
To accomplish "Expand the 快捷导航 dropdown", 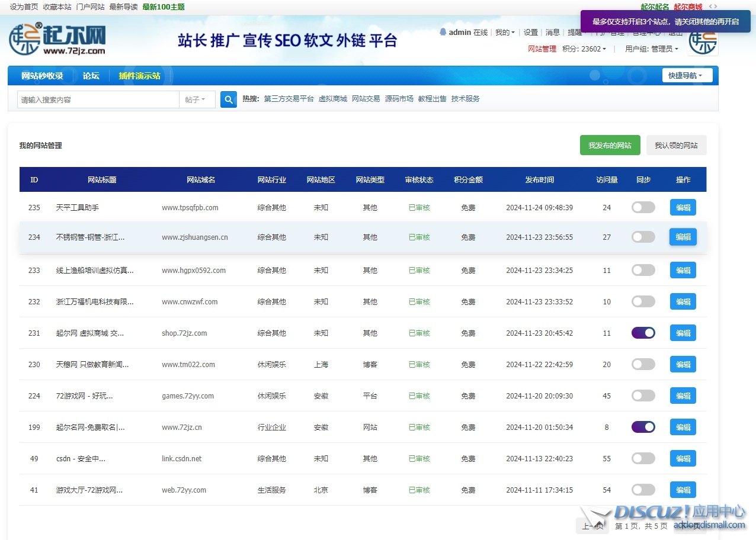I will point(687,76).
